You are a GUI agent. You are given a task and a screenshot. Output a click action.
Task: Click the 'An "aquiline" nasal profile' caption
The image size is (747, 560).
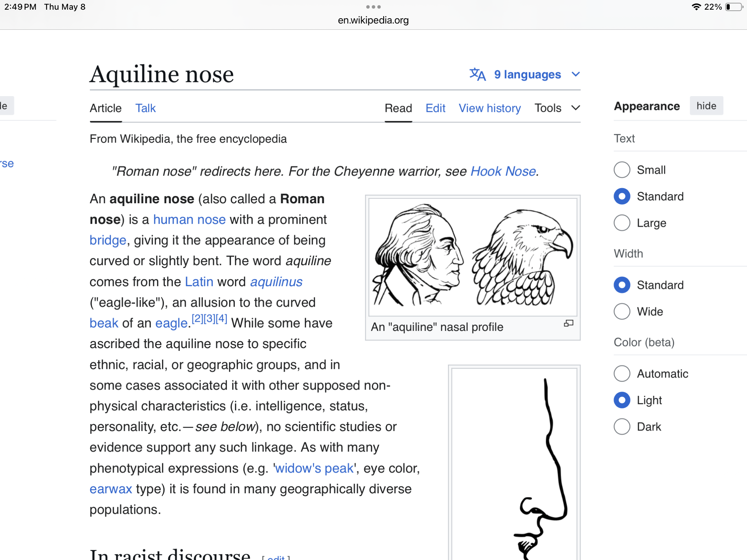point(437,327)
